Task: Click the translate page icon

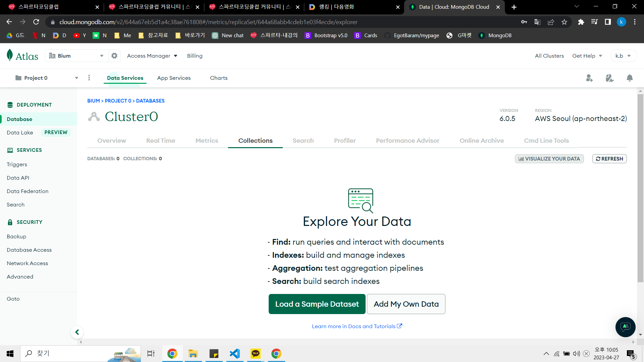Action: tap(537, 22)
